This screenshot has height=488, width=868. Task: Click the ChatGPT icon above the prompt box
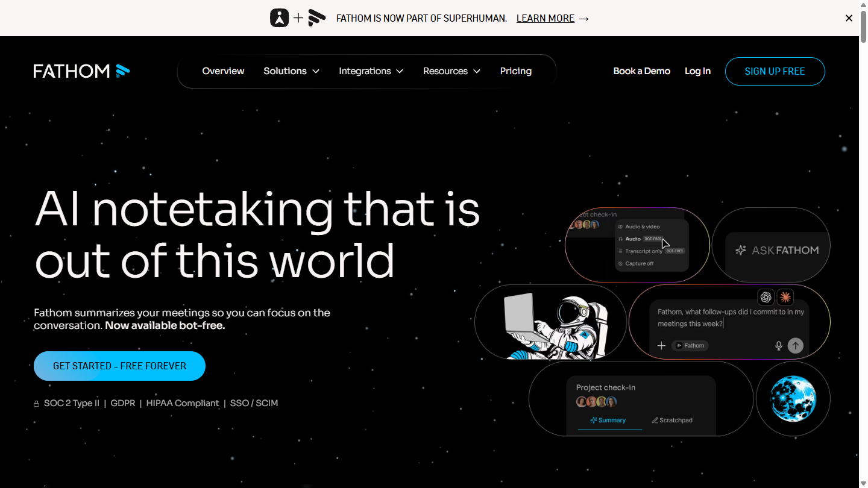[x=766, y=296]
